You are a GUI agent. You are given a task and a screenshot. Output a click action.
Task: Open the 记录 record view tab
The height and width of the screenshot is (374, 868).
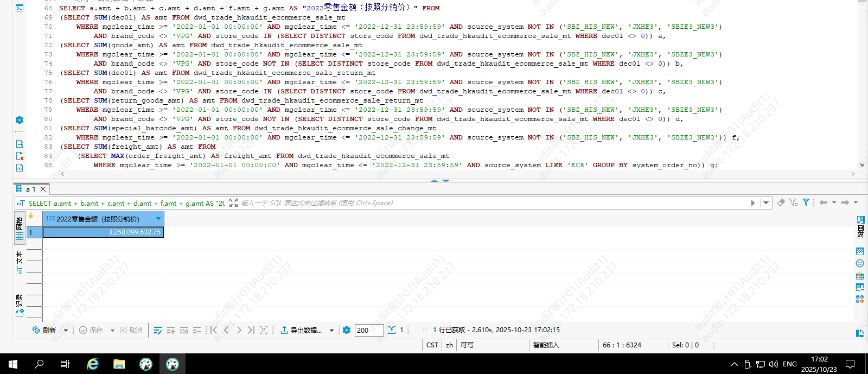pyautogui.click(x=20, y=305)
